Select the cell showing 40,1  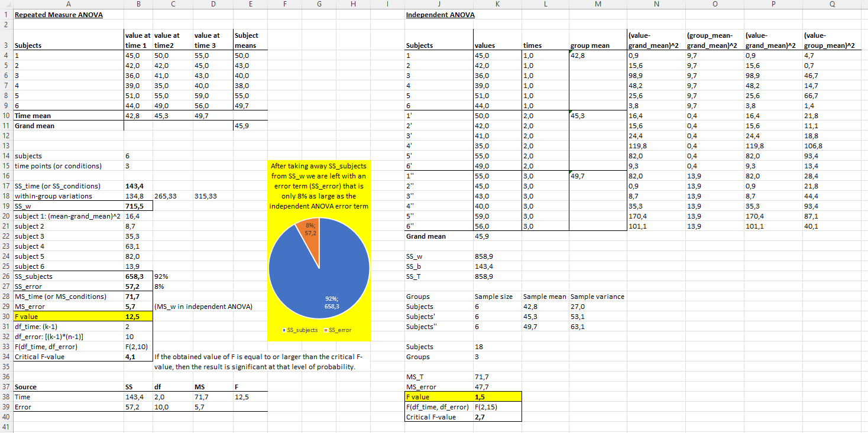coord(833,226)
